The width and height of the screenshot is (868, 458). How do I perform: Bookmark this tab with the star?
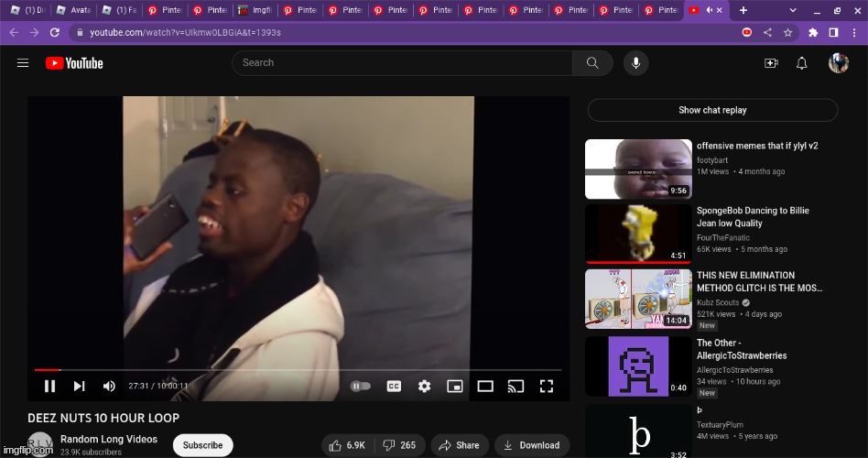click(x=787, y=33)
